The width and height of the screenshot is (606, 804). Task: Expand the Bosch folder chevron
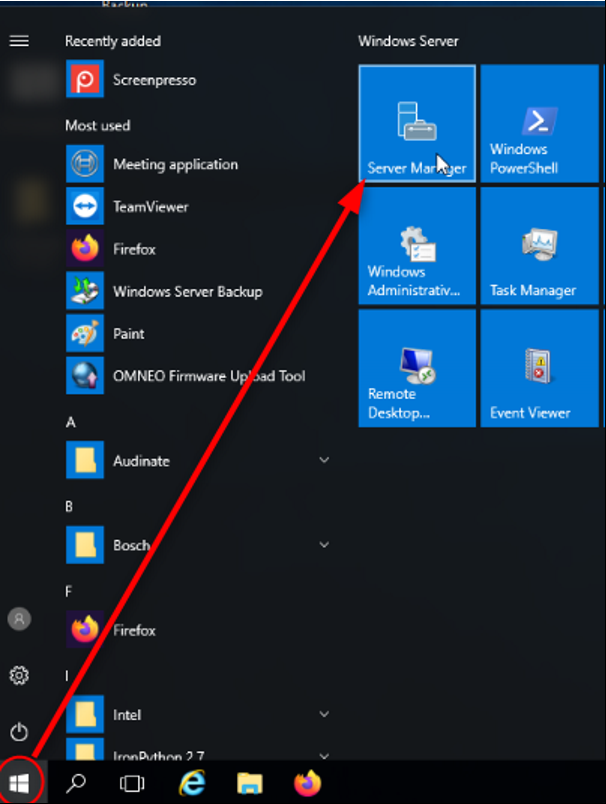click(x=324, y=545)
